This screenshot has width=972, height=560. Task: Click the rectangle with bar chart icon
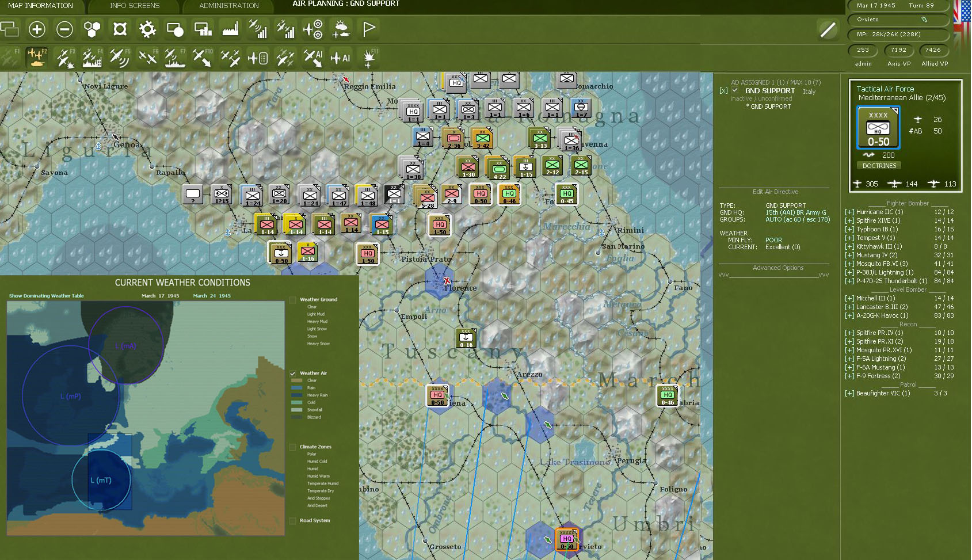coord(203,29)
